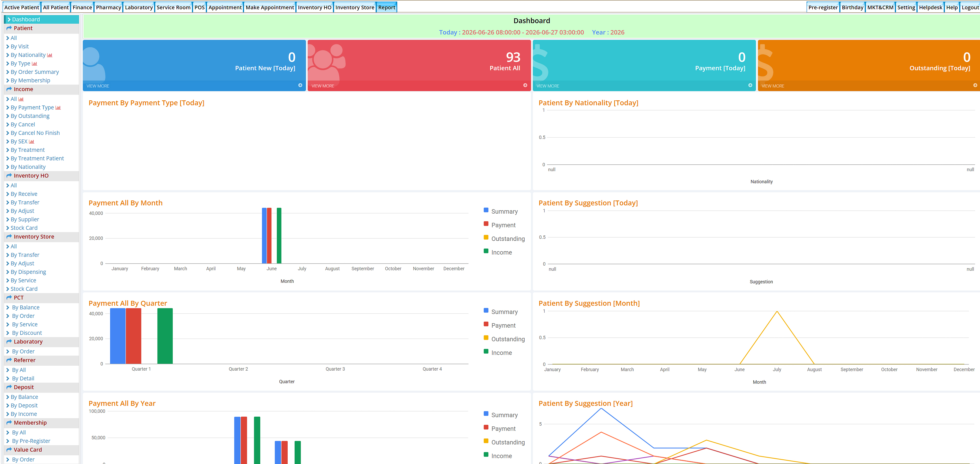Open the Pharmacy tab
This screenshot has width=980, height=464.
tap(108, 7)
